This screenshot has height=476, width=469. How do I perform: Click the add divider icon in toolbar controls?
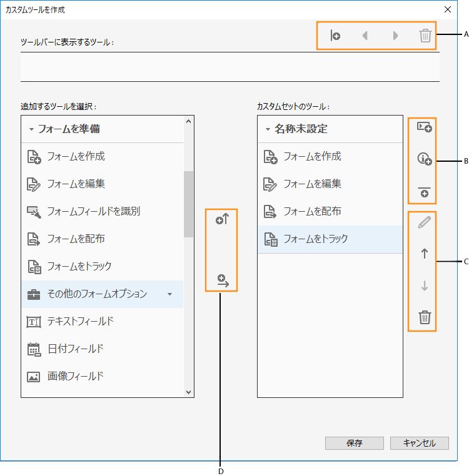pos(335,36)
